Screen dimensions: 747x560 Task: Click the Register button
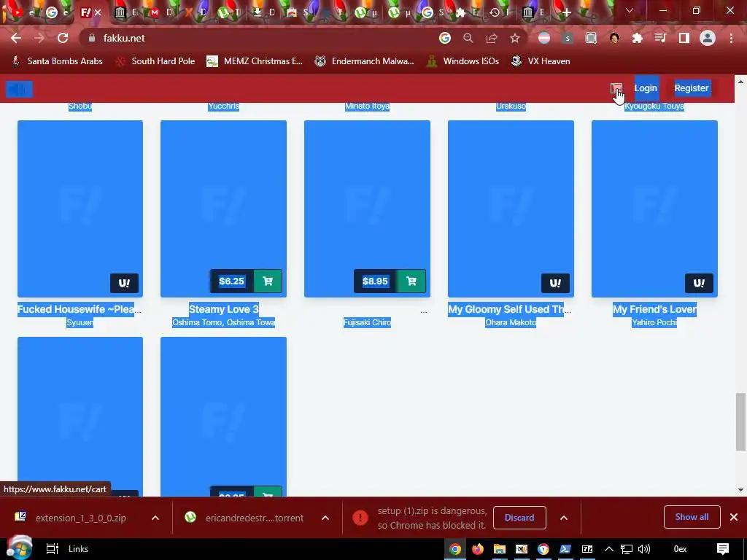tap(692, 88)
